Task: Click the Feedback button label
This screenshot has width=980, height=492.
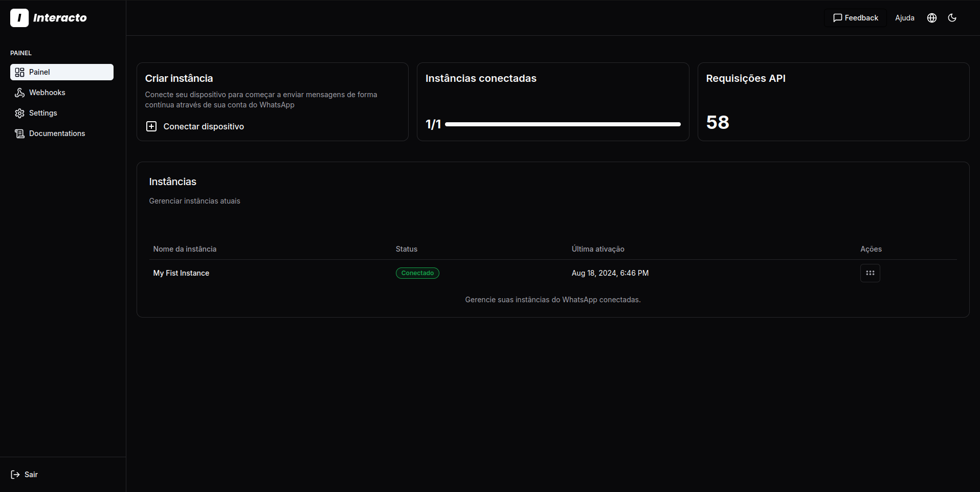Action: pos(861,18)
